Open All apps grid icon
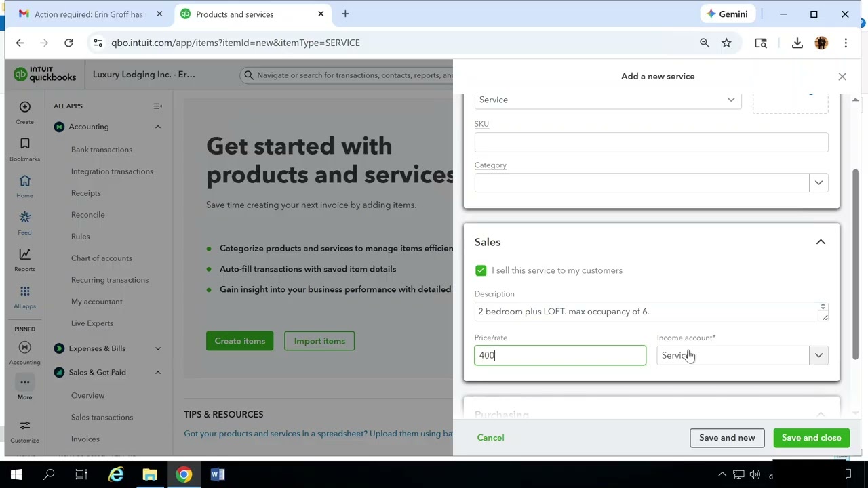Screen dimensions: 868x488 pyautogui.click(x=24, y=291)
